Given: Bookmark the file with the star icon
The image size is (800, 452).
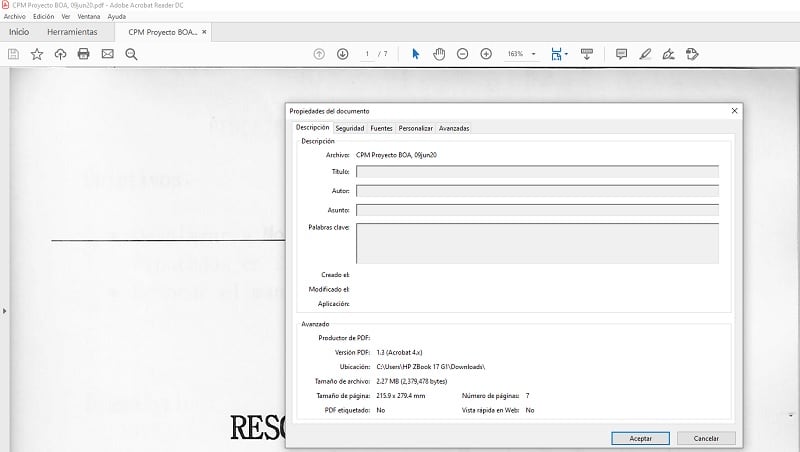Looking at the screenshot, I should click(x=37, y=53).
